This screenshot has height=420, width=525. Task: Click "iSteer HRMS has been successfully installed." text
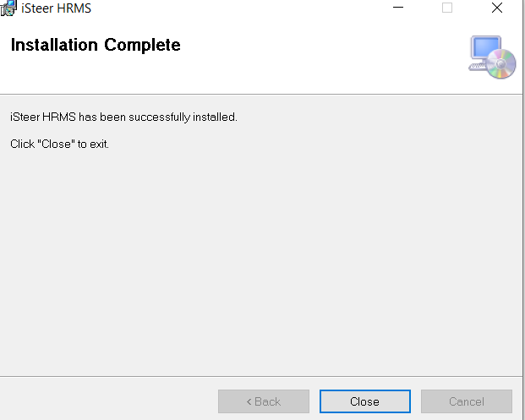tap(123, 117)
